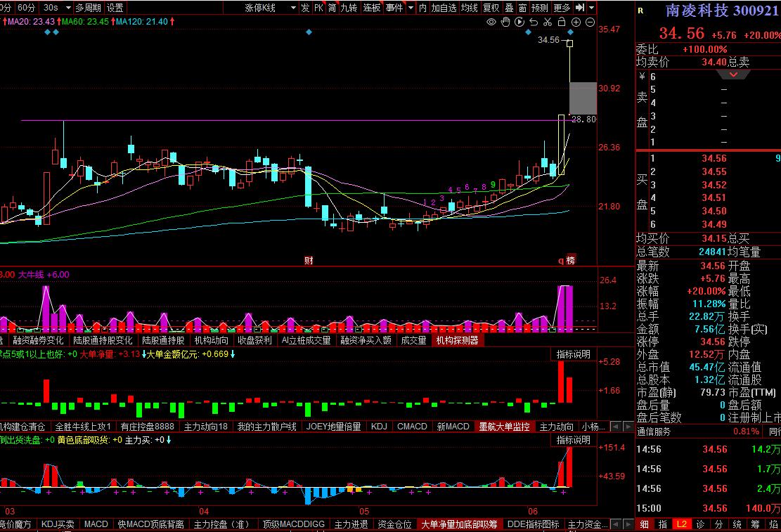Zoom out with the minus circle icon

pyautogui.click(x=590, y=22)
